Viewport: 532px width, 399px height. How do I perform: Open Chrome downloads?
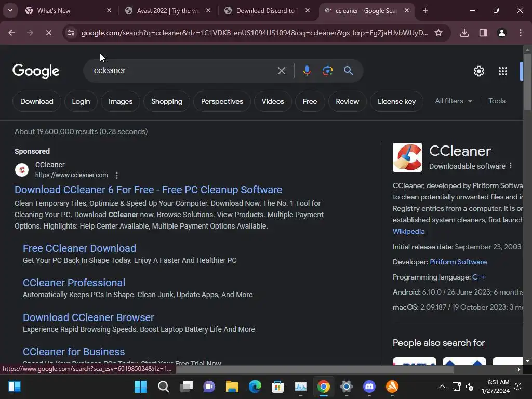(x=464, y=33)
